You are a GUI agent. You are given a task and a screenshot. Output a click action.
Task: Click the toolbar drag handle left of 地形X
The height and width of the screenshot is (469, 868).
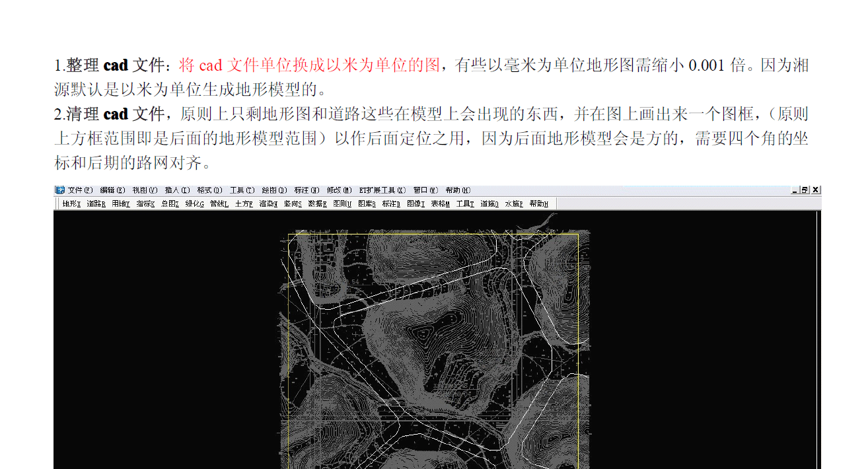tap(58, 204)
